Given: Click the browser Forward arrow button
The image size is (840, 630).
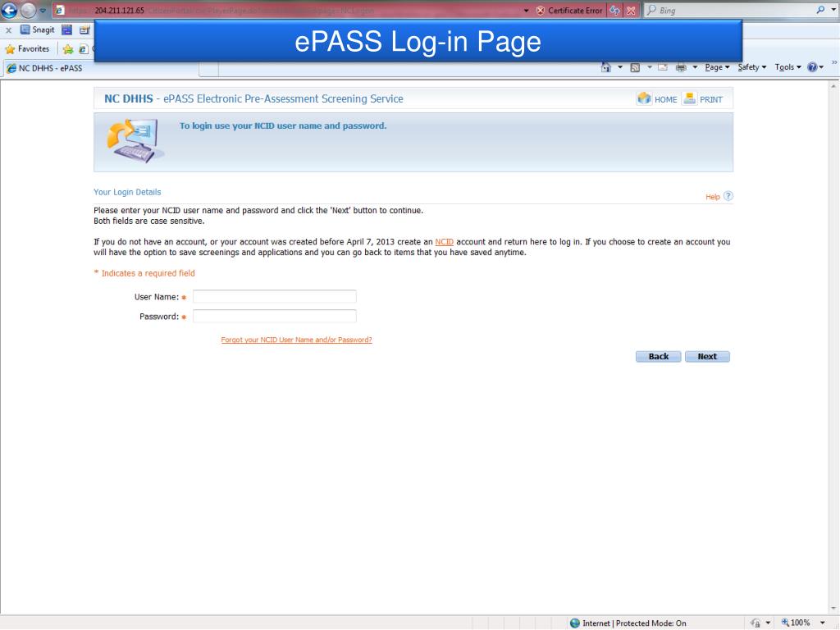Looking at the screenshot, I should (28, 10).
